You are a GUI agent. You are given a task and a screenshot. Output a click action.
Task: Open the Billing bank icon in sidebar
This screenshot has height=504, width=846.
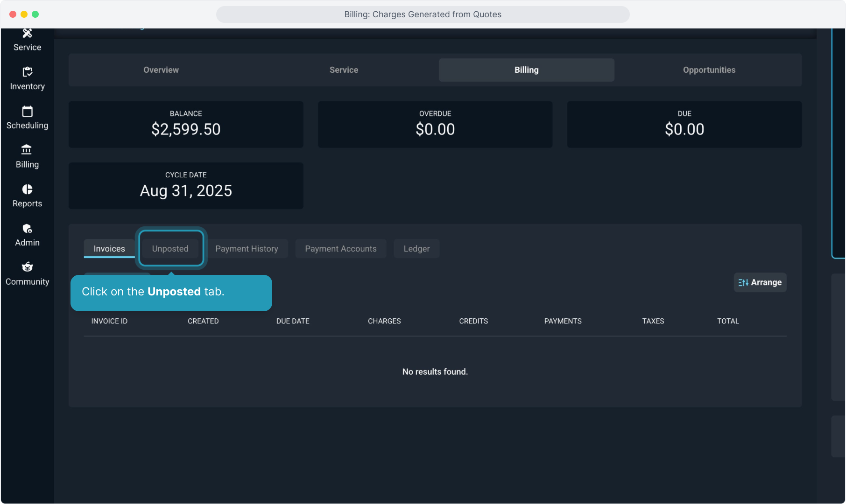pos(27,150)
